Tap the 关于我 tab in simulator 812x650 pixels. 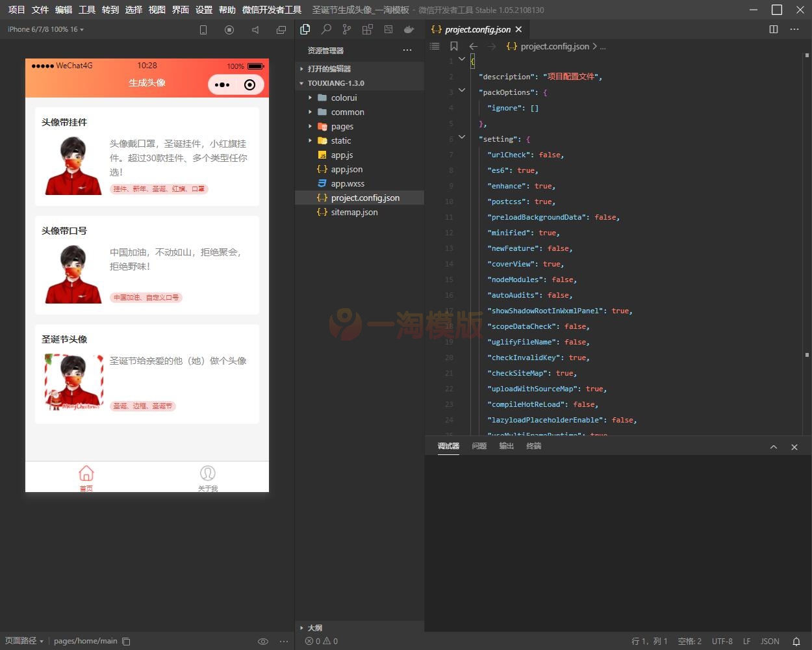click(208, 478)
